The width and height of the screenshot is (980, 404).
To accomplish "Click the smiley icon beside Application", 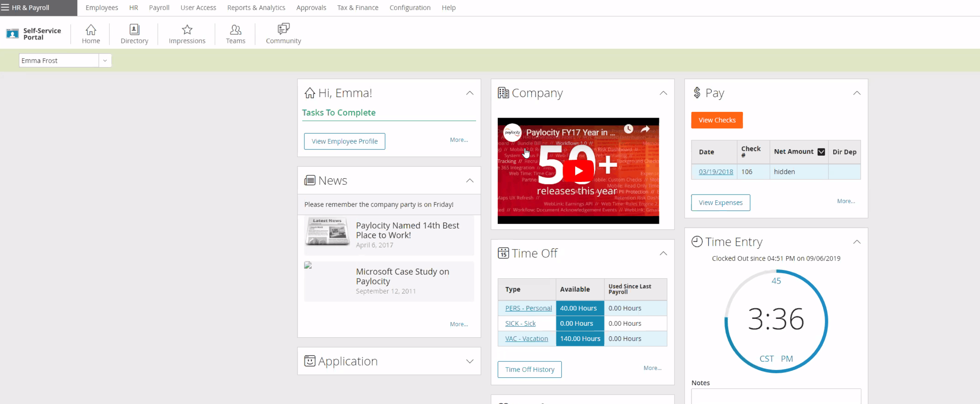I will click(x=310, y=361).
